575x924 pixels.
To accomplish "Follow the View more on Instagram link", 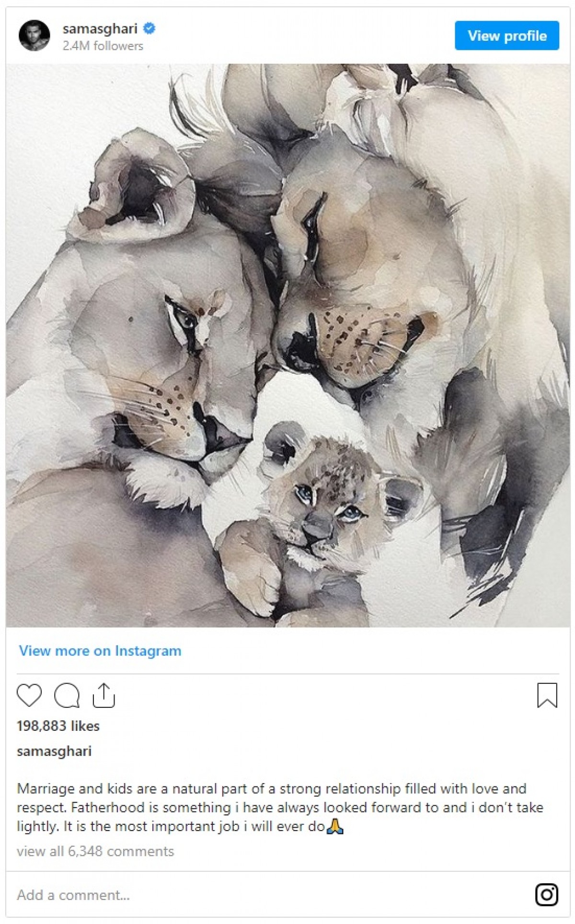I will (x=100, y=651).
